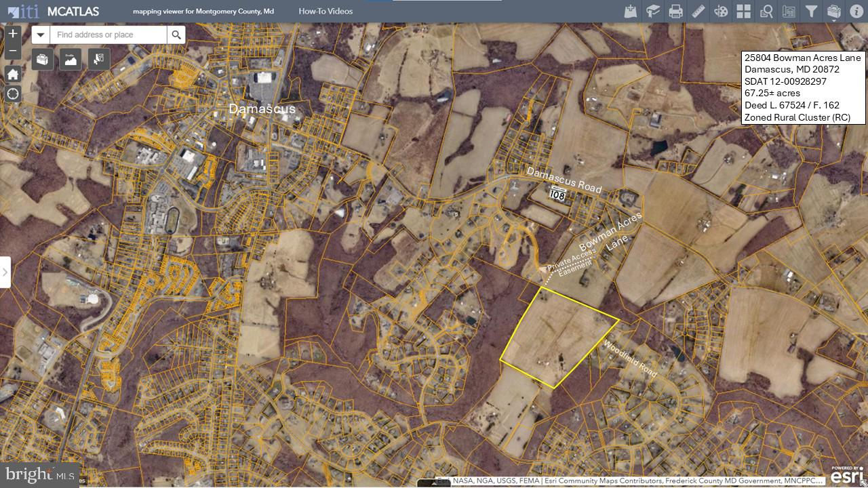Open the four-square basemap gallery
868x488 pixels.
pyautogui.click(x=744, y=12)
